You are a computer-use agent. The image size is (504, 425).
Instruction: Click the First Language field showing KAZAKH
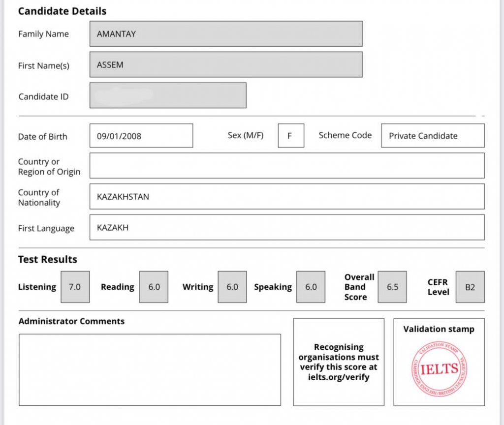286,228
